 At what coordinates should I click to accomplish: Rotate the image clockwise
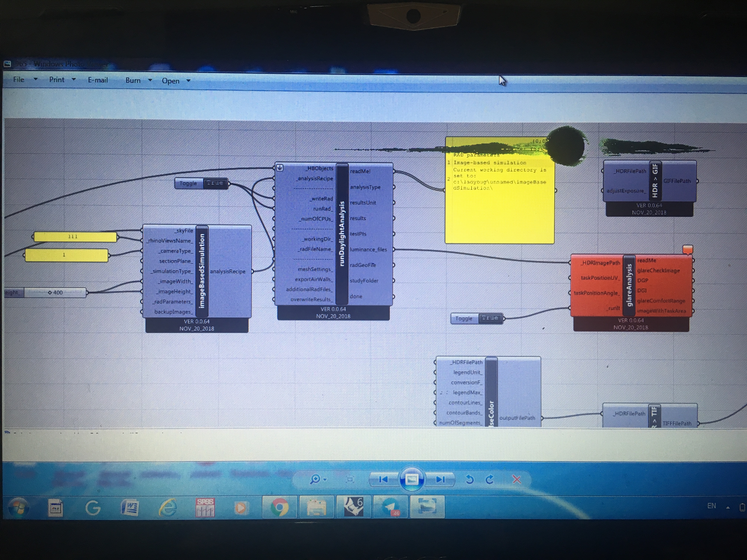click(x=490, y=480)
